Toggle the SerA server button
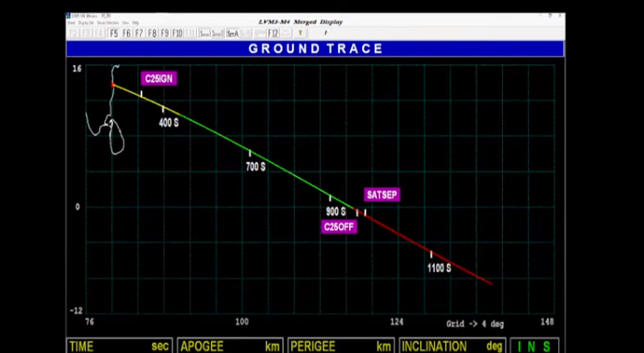Image resolution: width=644 pixels, height=353 pixels. pyautogui.click(x=232, y=33)
